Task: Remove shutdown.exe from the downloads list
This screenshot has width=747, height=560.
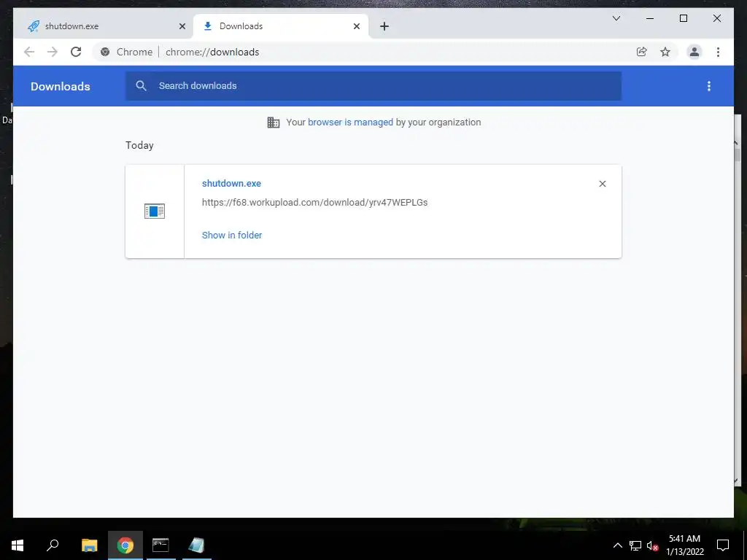Action: coord(602,184)
